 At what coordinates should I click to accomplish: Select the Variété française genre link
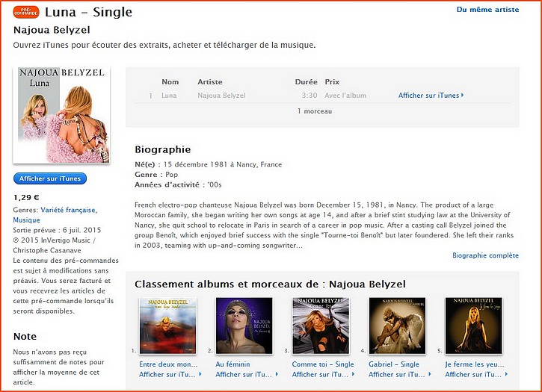69,210
